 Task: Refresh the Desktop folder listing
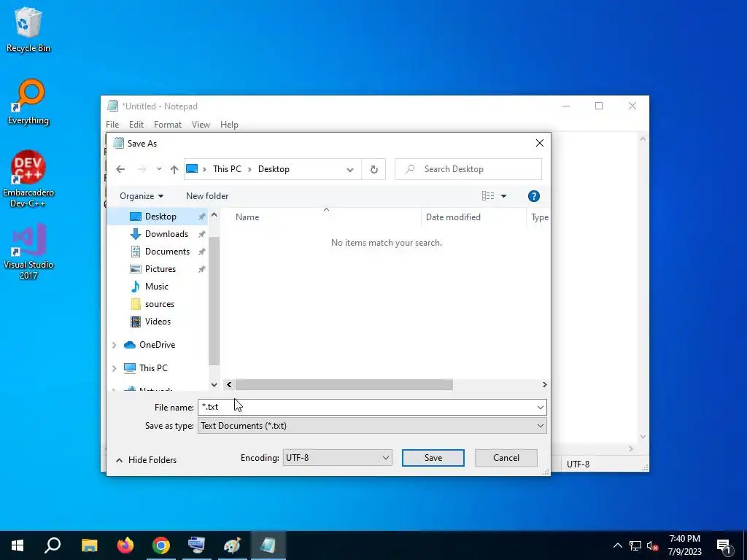tap(374, 169)
